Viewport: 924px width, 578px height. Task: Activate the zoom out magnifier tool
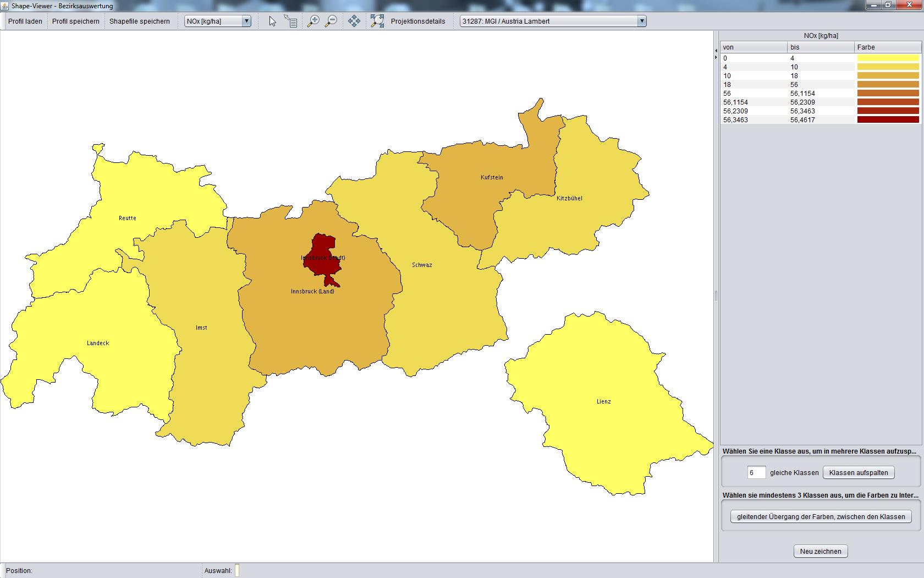tap(331, 21)
